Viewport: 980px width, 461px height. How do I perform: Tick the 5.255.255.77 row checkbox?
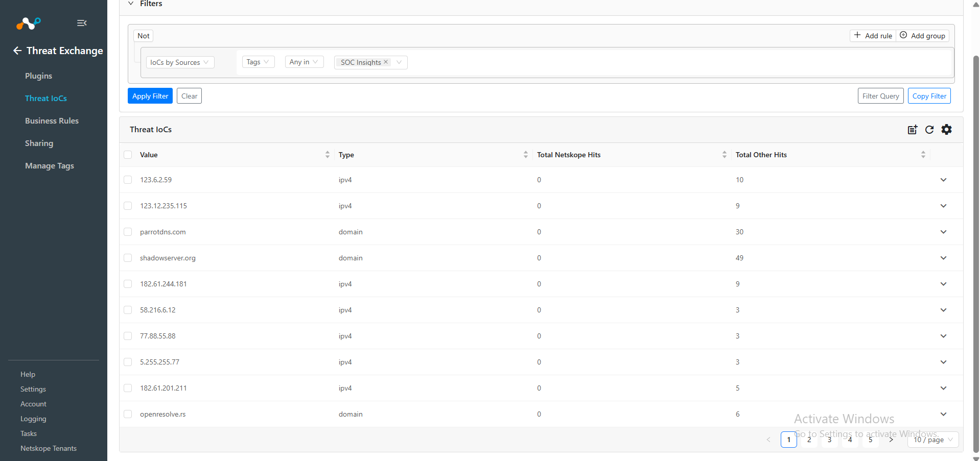point(128,362)
